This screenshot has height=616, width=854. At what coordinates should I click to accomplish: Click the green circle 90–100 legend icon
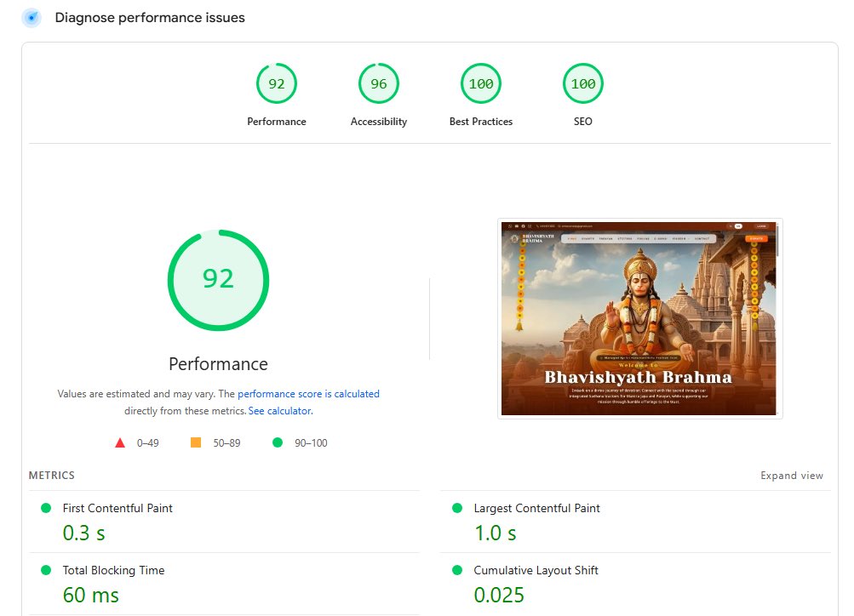tap(278, 442)
